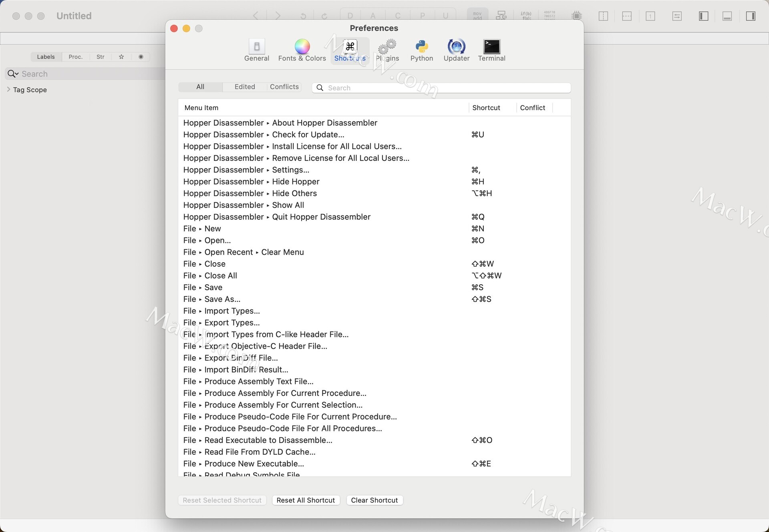Expand the Tag Scope tree item
The image size is (769, 532).
click(x=9, y=90)
